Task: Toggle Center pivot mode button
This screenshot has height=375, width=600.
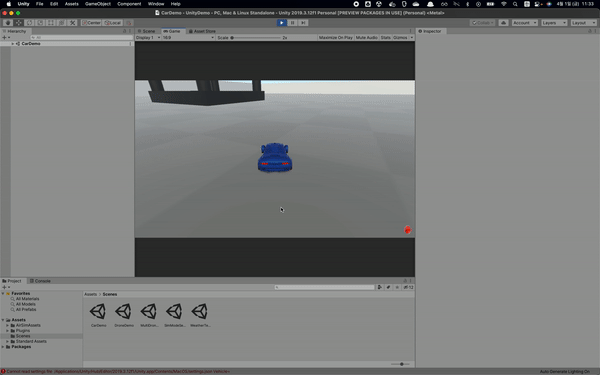Action: (x=91, y=23)
